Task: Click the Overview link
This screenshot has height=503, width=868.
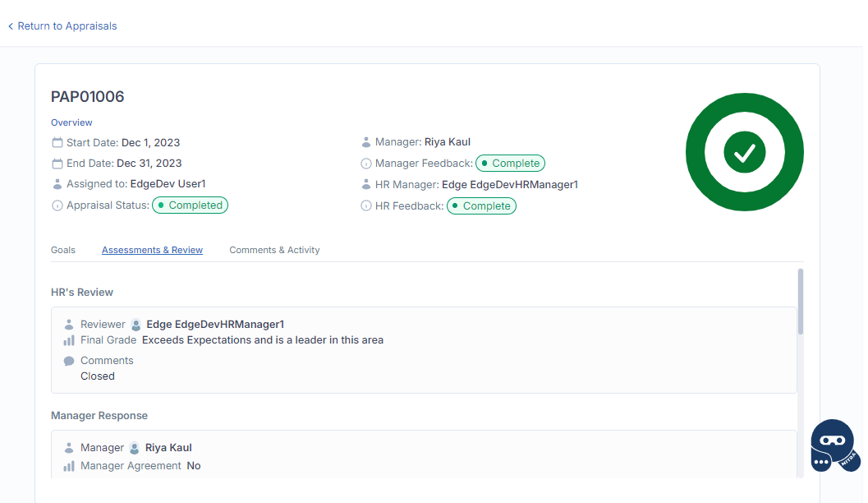Action: tap(71, 122)
